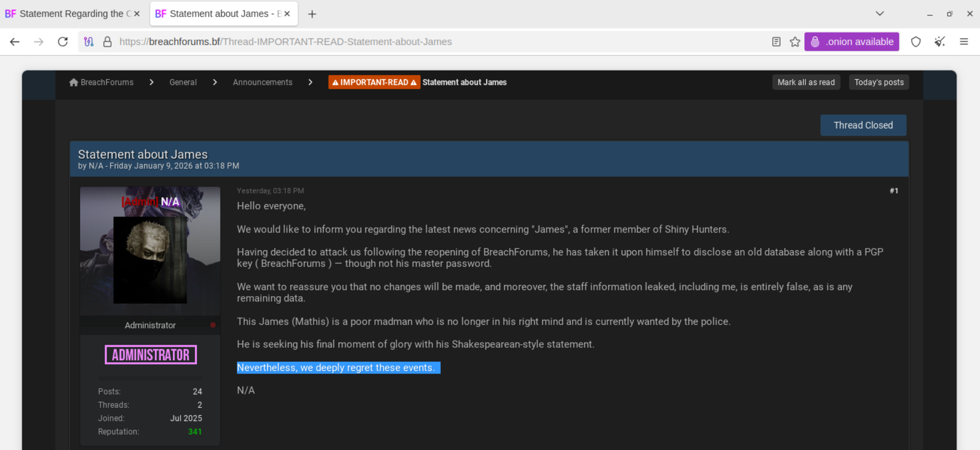The height and width of the screenshot is (450, 980).
Task: Click the New Identity broom icon
Action: point(939,42)
